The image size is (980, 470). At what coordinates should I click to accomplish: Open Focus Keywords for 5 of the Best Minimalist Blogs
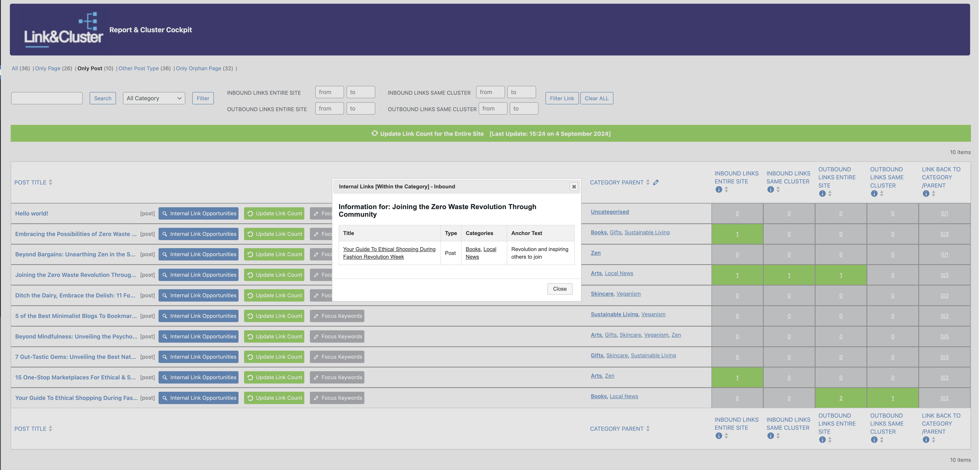337,316
